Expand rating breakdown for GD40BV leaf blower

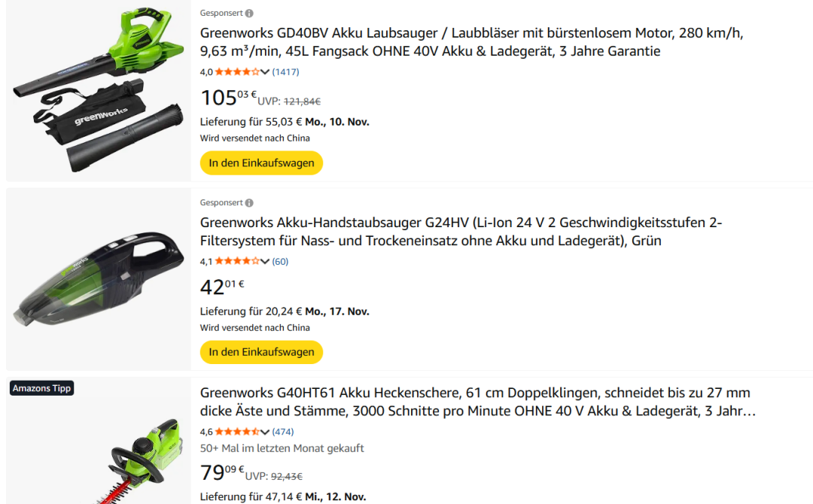(x=265, y=72)
